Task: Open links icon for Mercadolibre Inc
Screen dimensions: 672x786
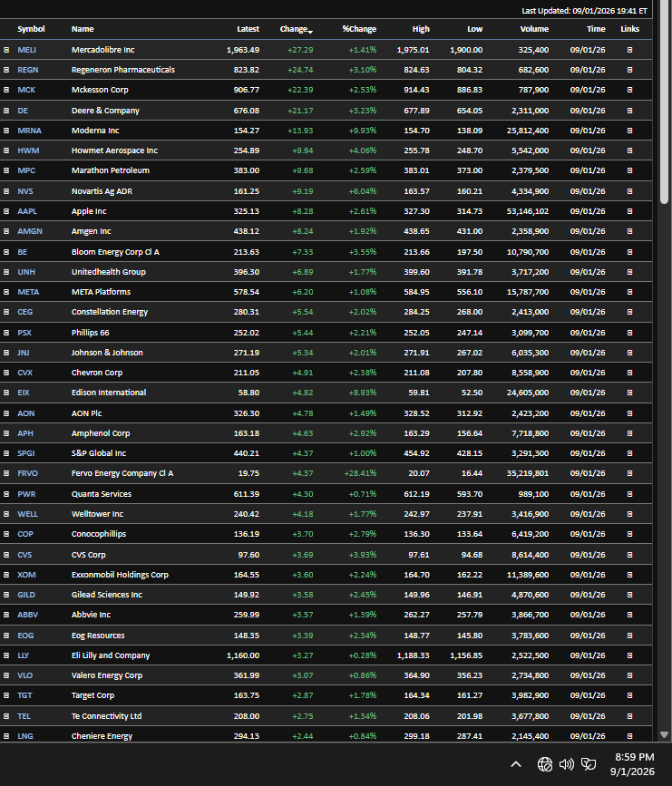Action: pyautogui.click(x=630, y=50)
